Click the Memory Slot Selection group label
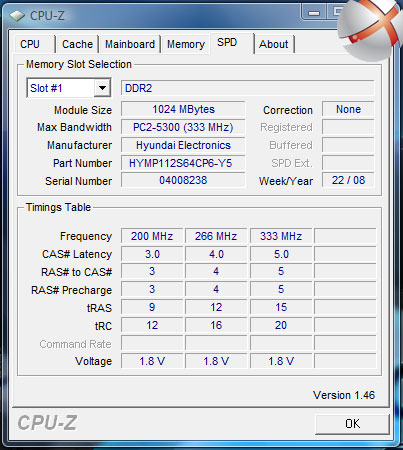Screen dimensions: 403x450 pyautogui.click(x=79, y=64)
